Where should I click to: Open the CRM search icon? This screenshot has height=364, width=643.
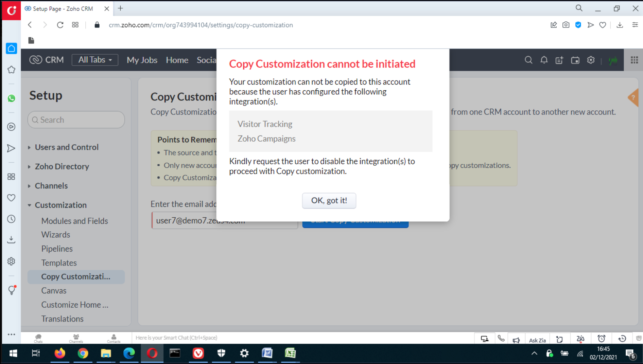[x=528, y=60]
